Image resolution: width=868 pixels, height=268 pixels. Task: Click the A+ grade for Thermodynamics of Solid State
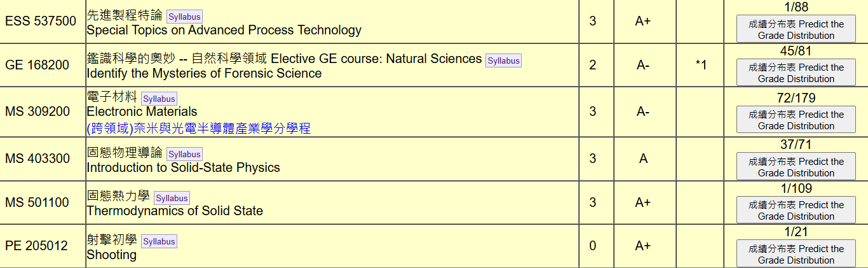coord(643,202)
